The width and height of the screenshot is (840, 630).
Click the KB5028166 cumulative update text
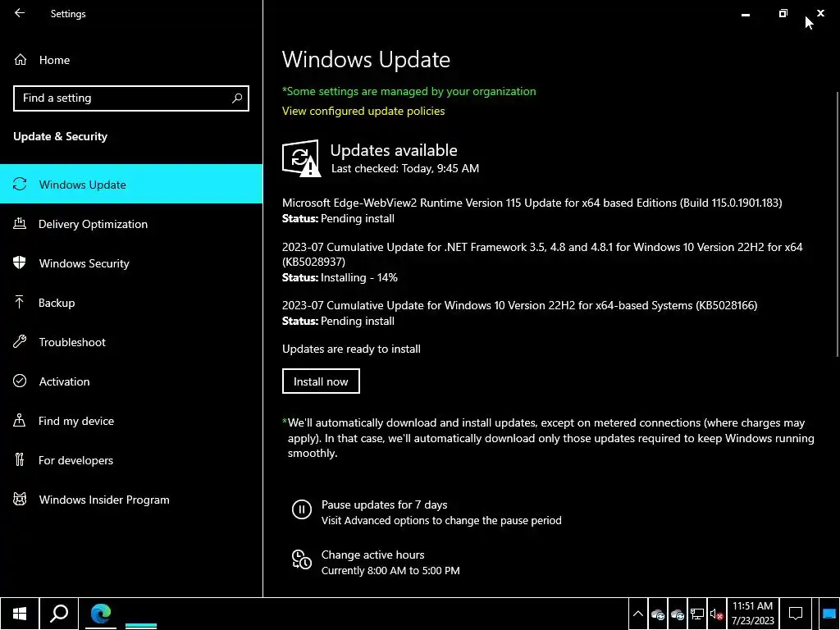[519, 305]
